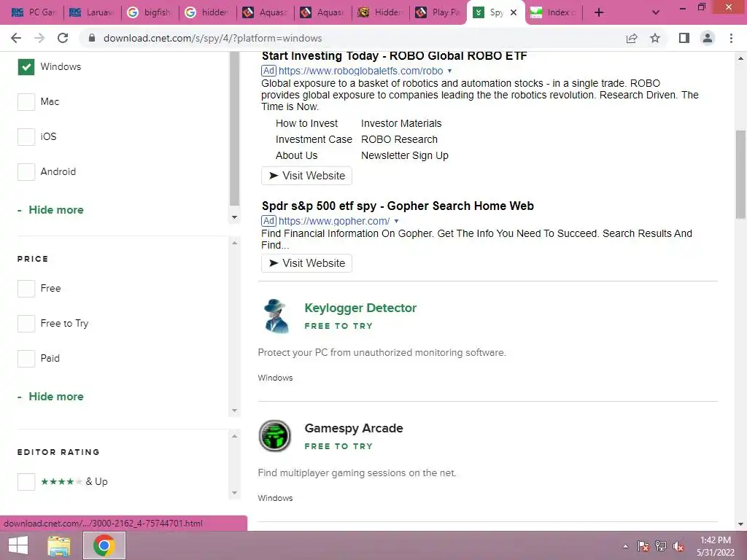The height and width of the screenshot is (560, 747).
Task: Show hidden system tray icons
Action: (x=625, y=546)
